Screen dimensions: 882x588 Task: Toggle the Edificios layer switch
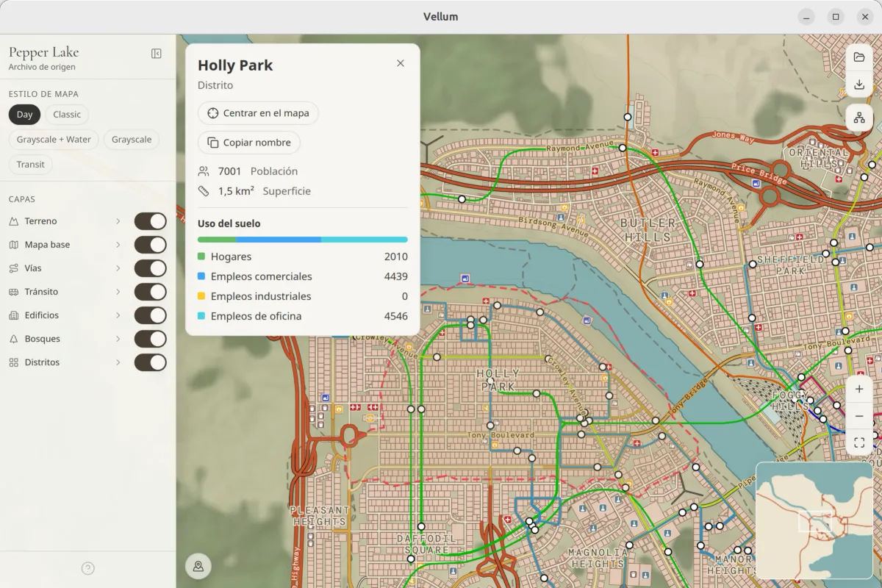click(x=150, y=315)
